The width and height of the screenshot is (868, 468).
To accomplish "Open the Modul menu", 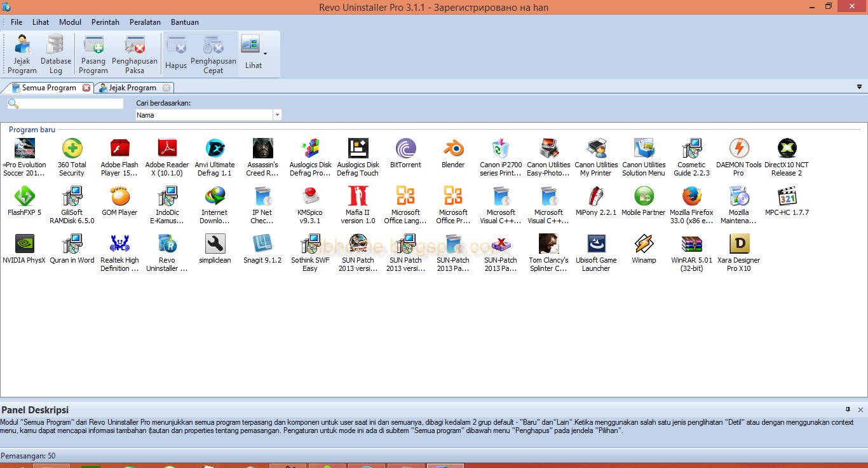I will (70, 22).
